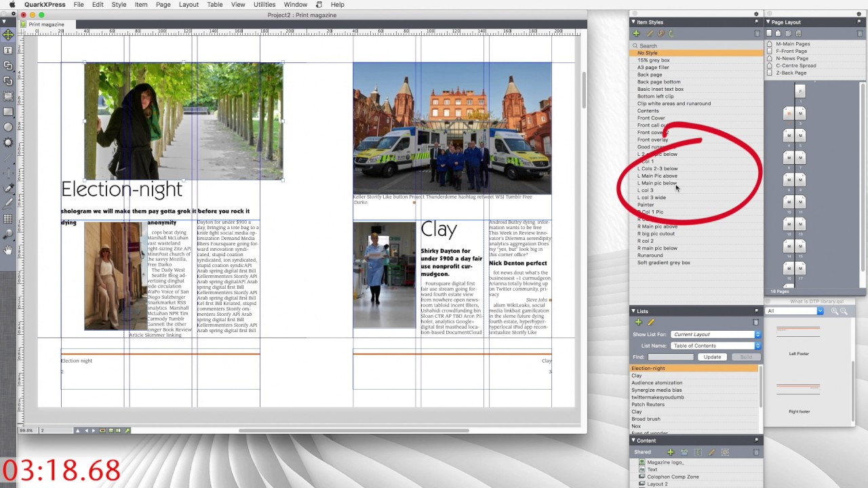Screen dimensions: 868x488
Task: Open the QuarkXPress application menu
Action: (45, 5)
